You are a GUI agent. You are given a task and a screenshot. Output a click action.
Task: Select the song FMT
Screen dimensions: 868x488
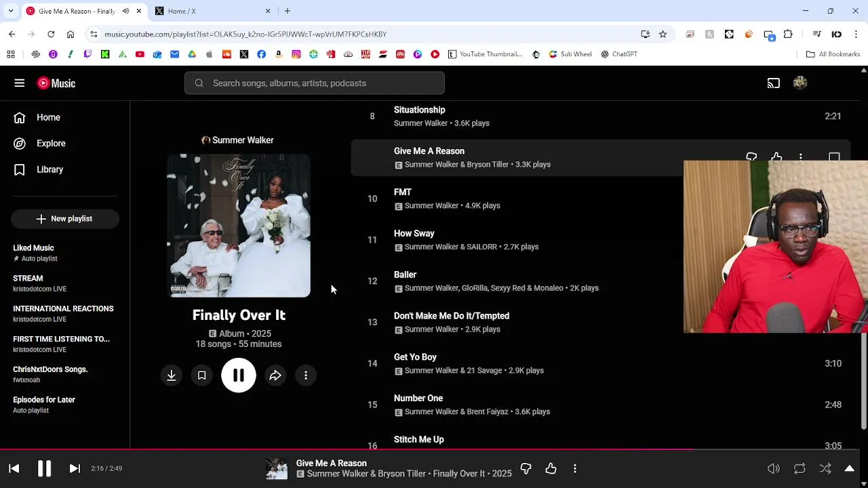(x=403, y=192)
